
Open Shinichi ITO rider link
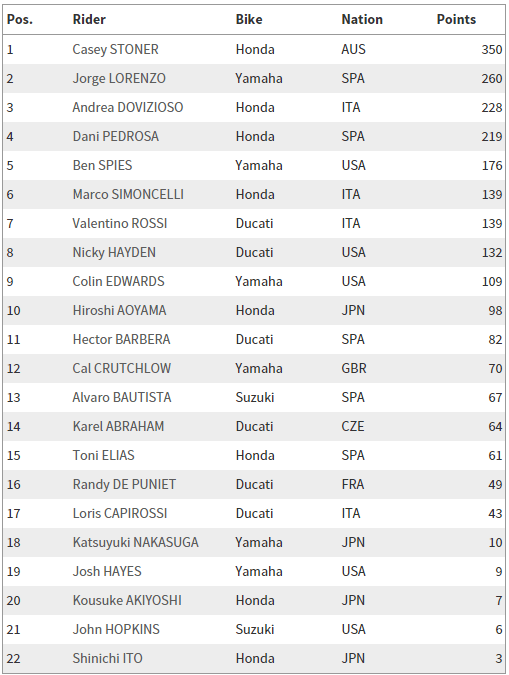click(107, 659)
